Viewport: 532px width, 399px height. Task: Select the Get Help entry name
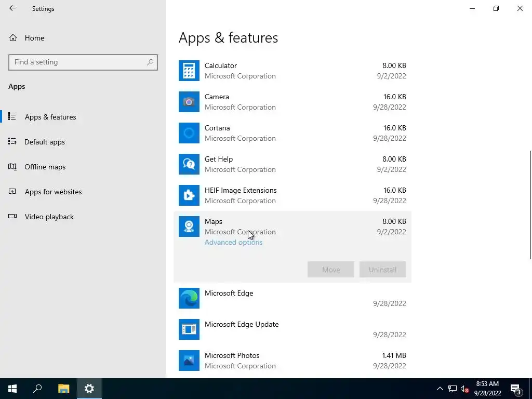pyautogui.click(x=219, y=159)
